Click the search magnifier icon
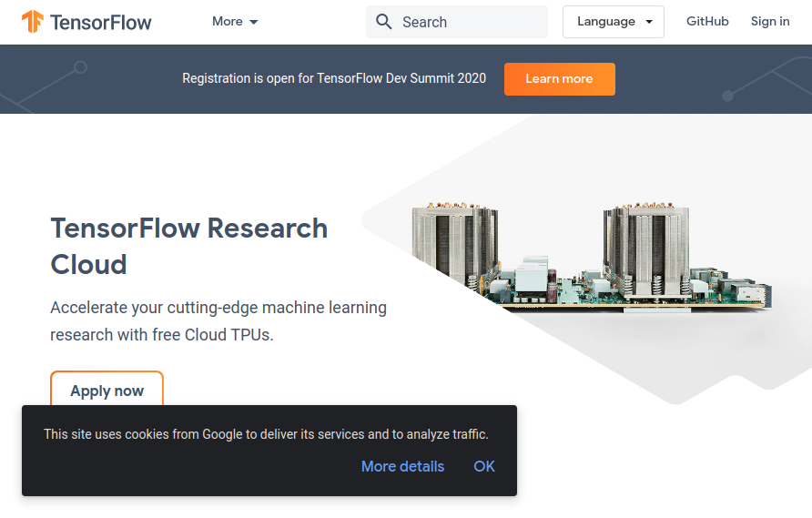812x518 pixels. pos(384,22)
